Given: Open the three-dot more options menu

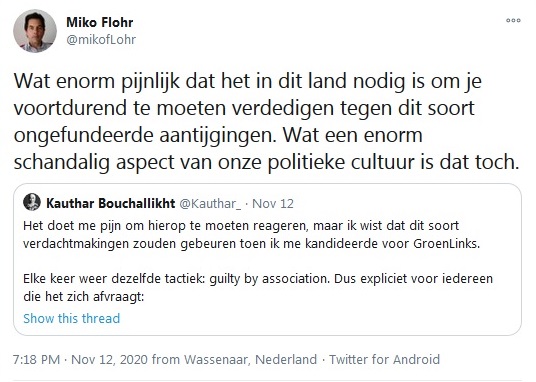Looking at the screenshot, I should (513, 21).
